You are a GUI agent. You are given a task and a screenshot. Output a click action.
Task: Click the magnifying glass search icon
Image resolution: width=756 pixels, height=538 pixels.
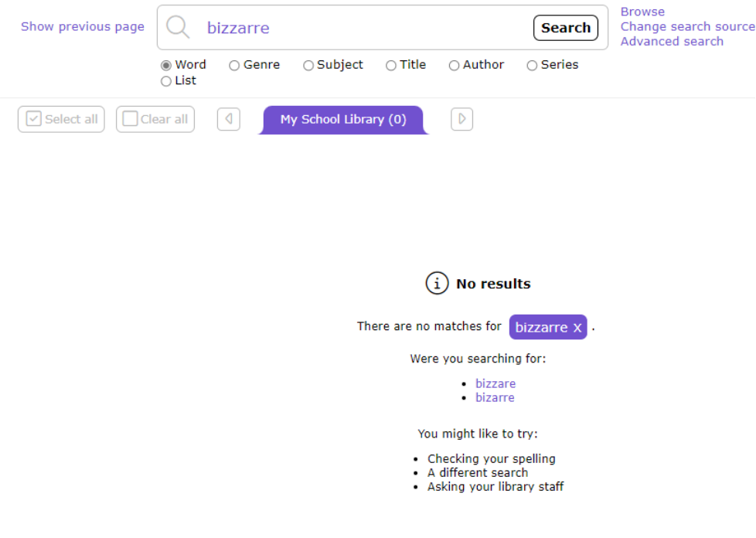[178, 27]
